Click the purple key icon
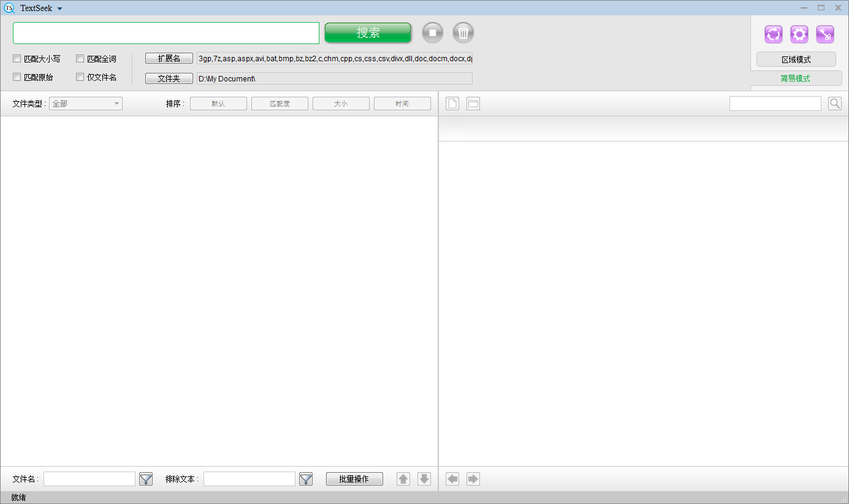 tap(825, 34)
